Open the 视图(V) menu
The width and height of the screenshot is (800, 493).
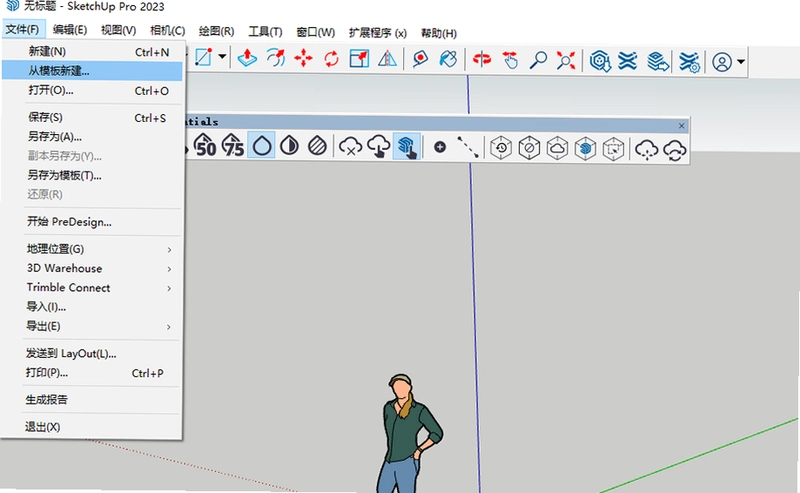pos(118,30)
